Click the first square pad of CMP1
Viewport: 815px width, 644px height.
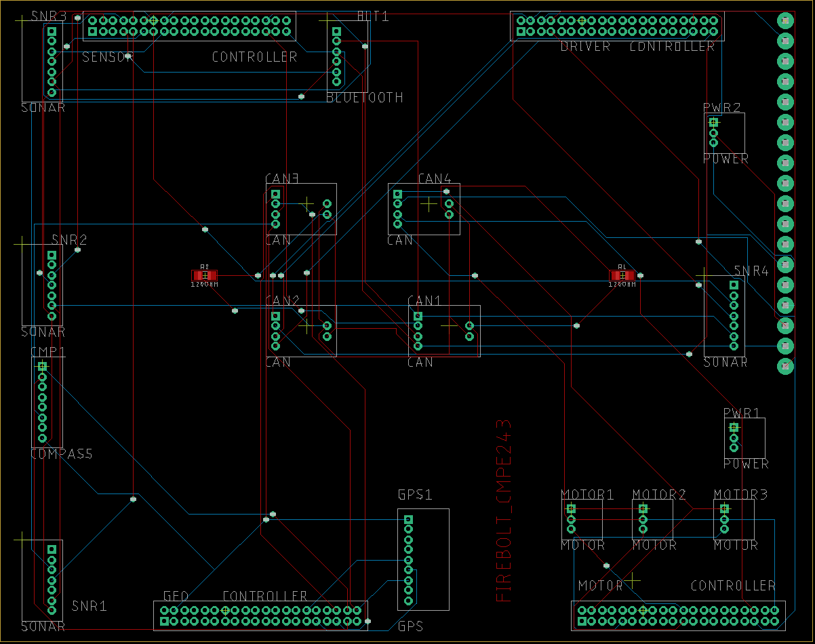point(42,367)
